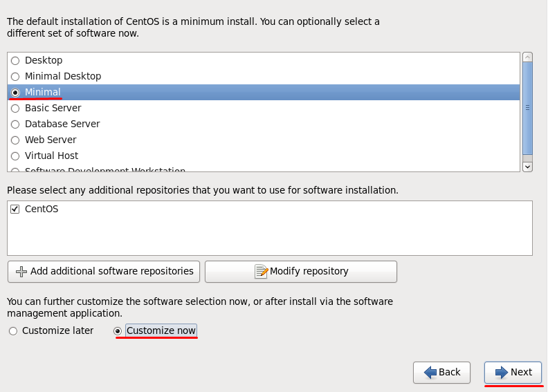The image size is (548, 392).
Task: Enable the Customize now option
Action: tap(118, 331)
